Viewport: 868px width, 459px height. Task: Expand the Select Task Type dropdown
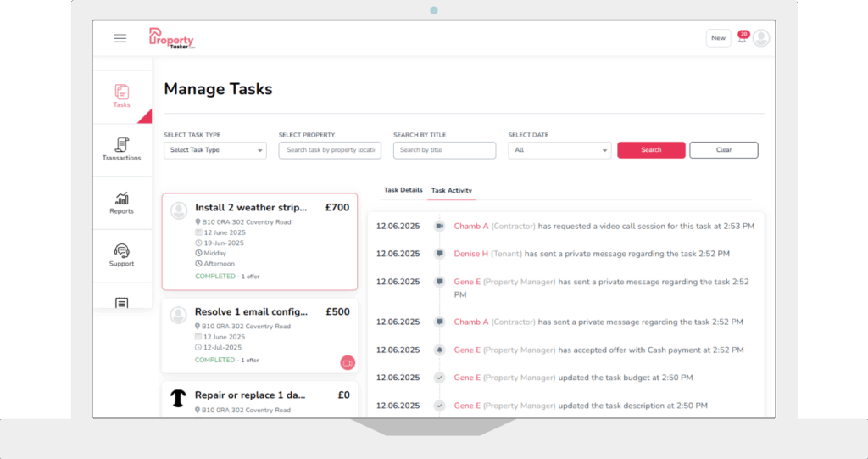(215, 150)
